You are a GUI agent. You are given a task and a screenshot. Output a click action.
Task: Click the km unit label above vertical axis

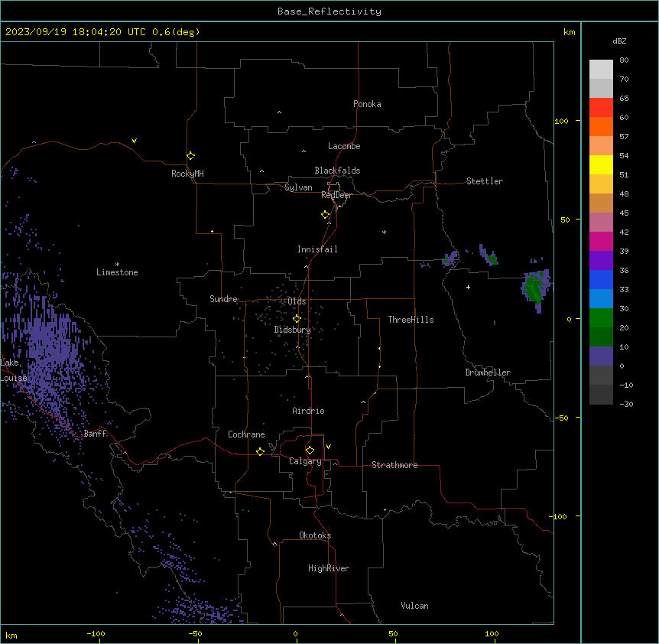[569, 32]
